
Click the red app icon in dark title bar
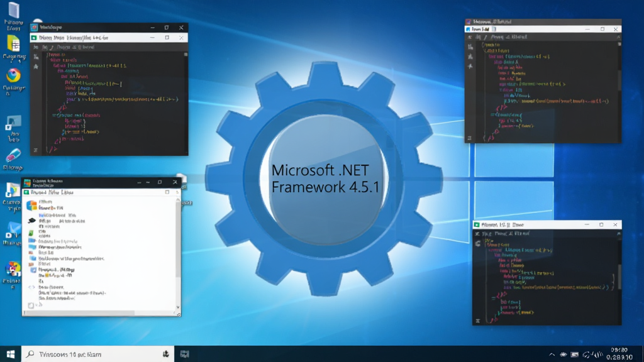35,28
